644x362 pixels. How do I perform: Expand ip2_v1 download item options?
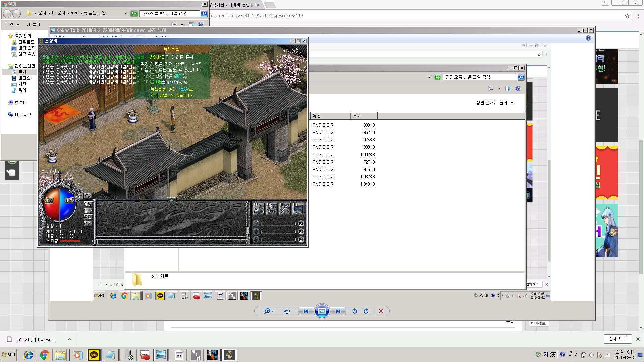(x=69, y=339)
